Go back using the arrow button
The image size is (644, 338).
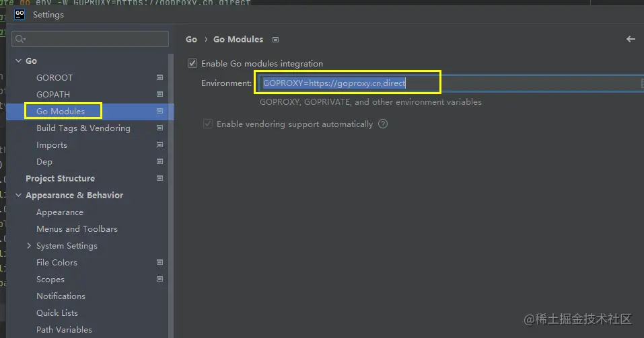[x=631, y=39]
